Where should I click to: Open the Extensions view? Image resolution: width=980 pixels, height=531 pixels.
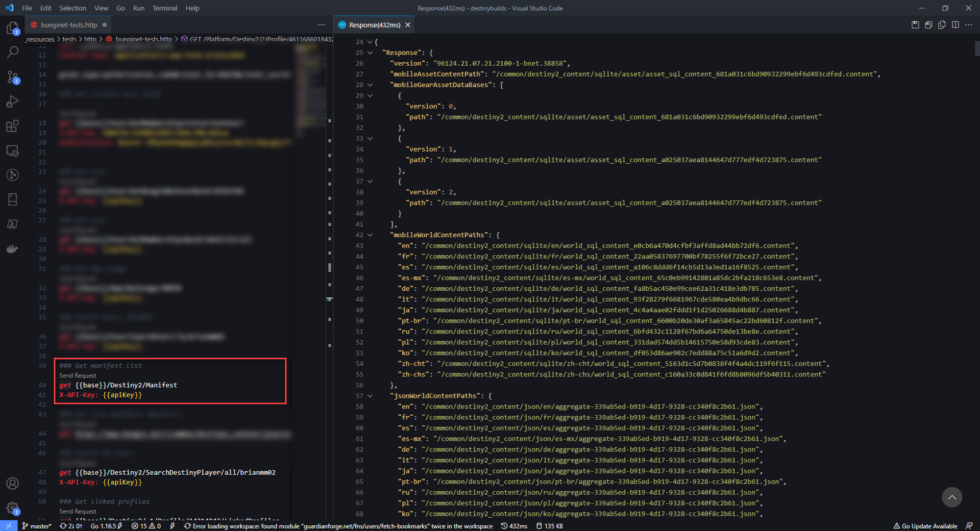[x=13, y=126]
